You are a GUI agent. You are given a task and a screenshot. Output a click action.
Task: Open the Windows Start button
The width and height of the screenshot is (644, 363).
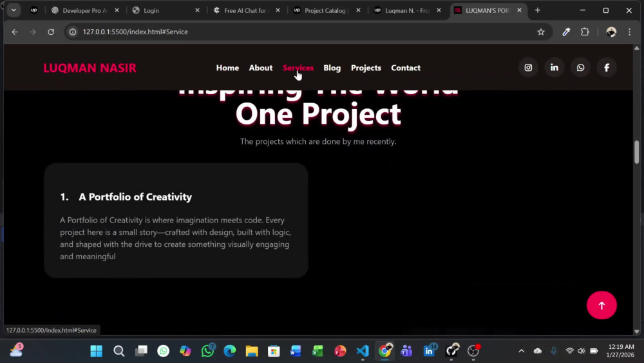(x=97, y=351)
